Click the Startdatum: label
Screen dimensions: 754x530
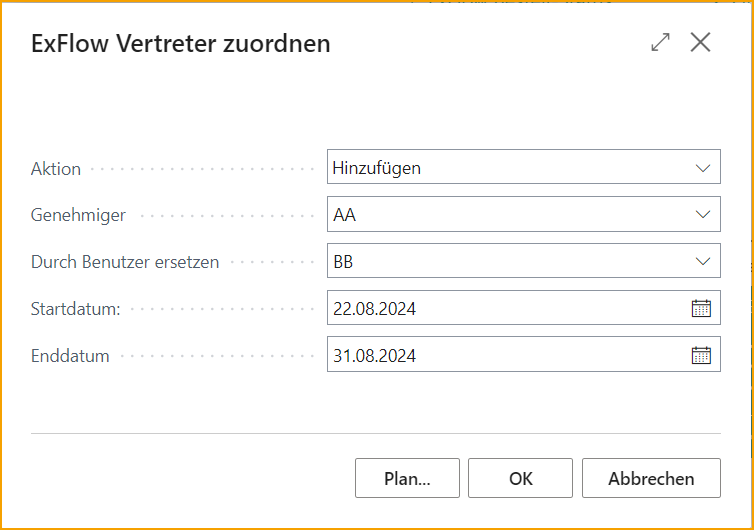coord(75,309)
